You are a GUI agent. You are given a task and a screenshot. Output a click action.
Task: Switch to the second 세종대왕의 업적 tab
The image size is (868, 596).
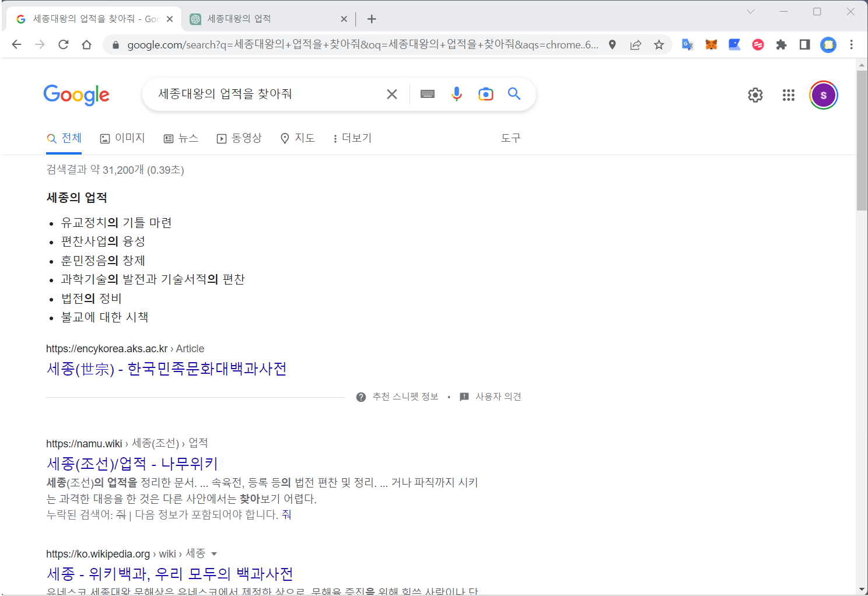[x=268, y=19]
